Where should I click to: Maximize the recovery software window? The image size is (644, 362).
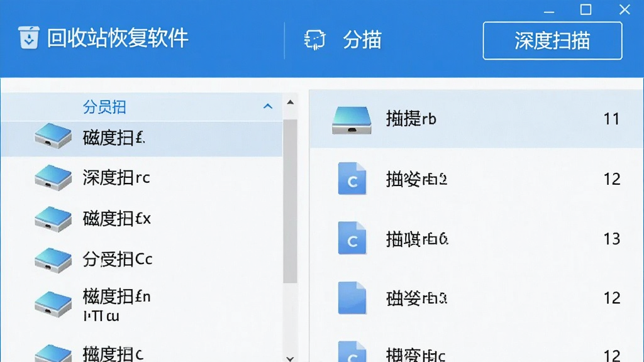click(586, 9)
